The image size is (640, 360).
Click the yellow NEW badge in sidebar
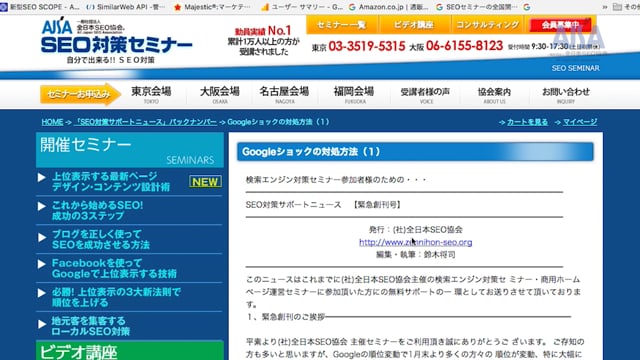coord(205,182)
